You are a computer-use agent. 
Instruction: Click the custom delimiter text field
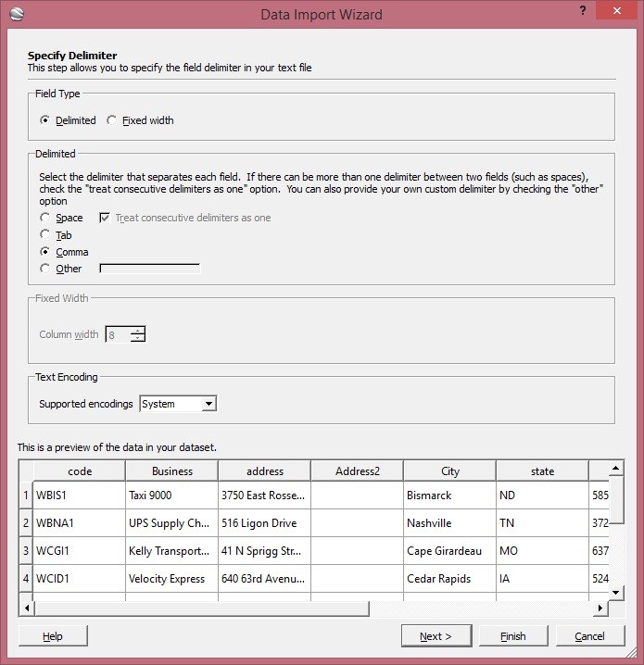[150, 269]
